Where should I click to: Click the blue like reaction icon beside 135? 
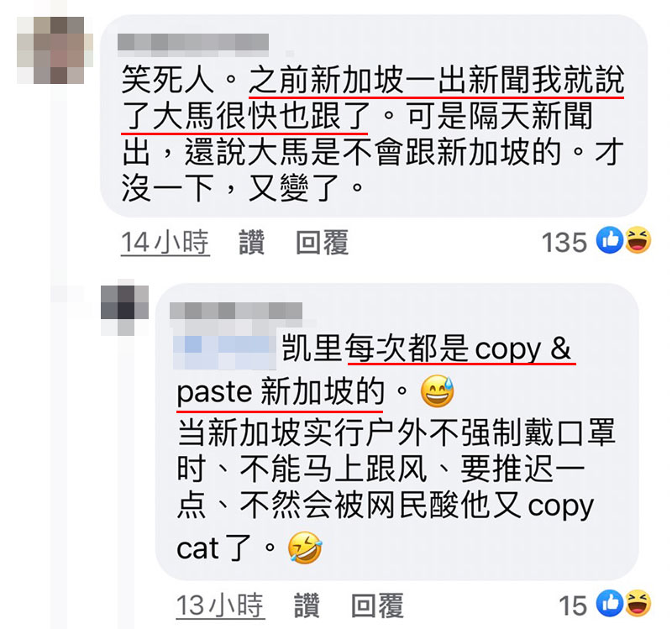click(x=610, y=240)
